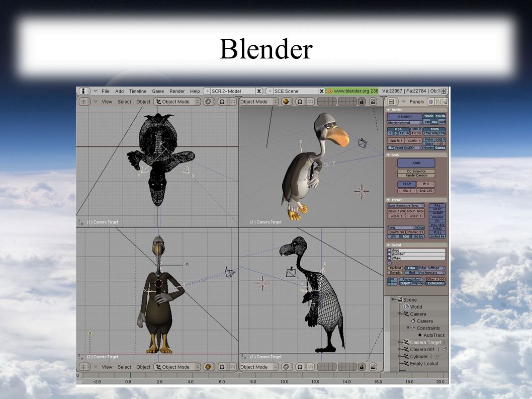Click the Do Sequence button
The height and width of the screenshot is (399, 532).
coord(416,172)
